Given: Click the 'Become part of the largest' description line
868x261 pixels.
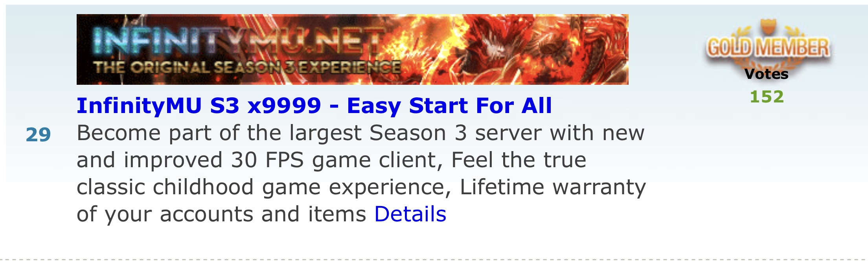Looking at the screenshot, I should 360,133.
